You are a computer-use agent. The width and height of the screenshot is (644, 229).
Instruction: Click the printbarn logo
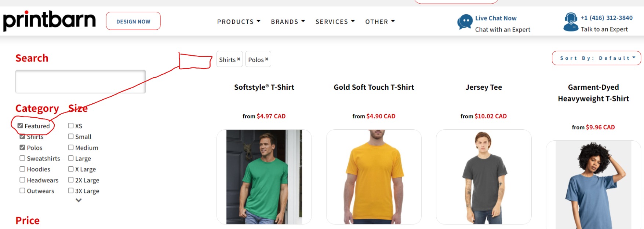tap(49, 21)
